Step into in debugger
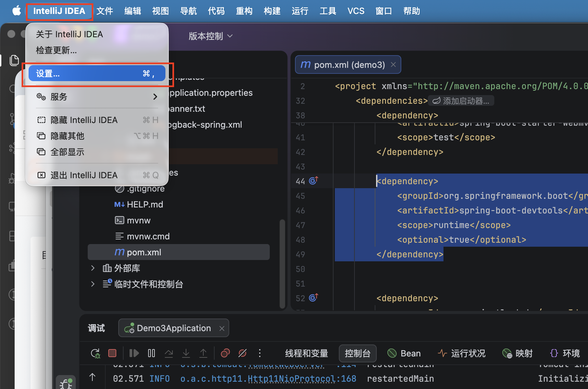The height and width of the screenshot is (389, 588). pyautogui.click(x=186, y=353)
